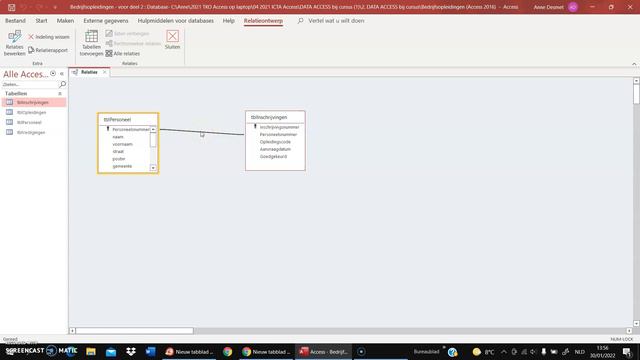The height and width of the screenshot is (360, 640).
Task: Click the up arrow of tblPersoneel field scrollbar
Action: (153, 129)
